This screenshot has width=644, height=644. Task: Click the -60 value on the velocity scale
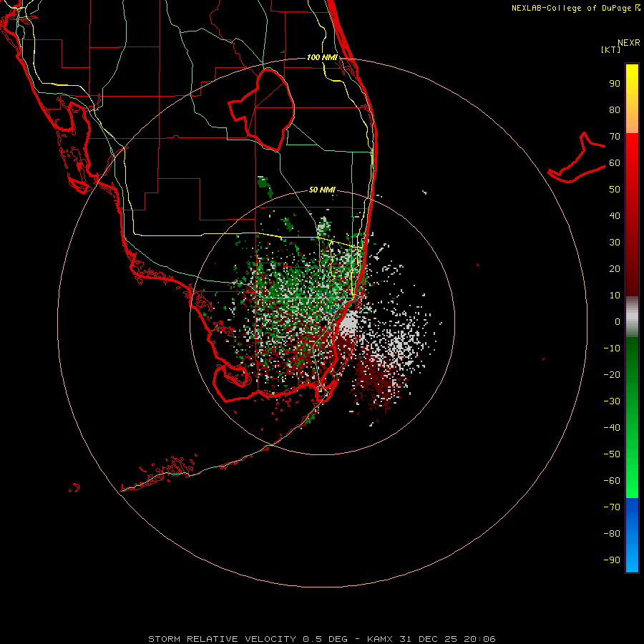612,481
